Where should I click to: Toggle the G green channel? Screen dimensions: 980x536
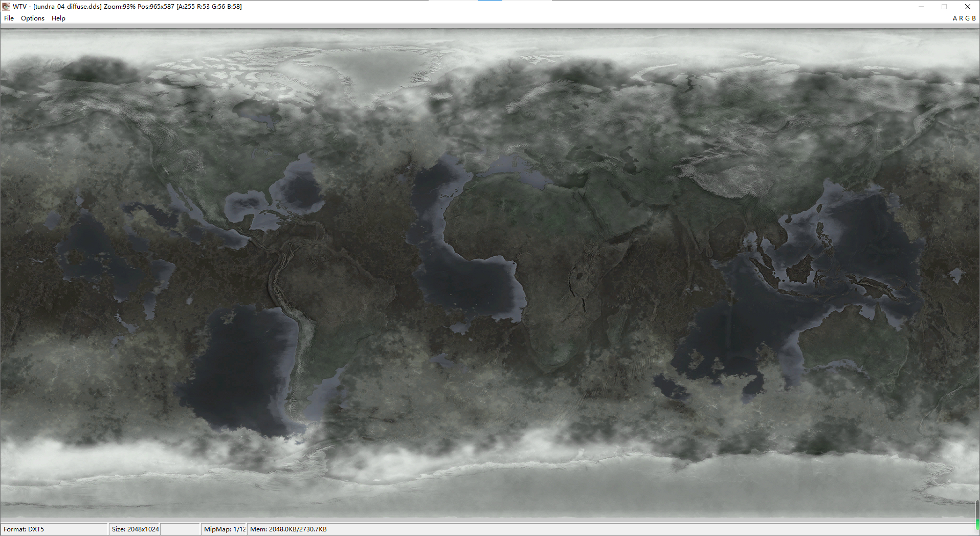point(967,18)
